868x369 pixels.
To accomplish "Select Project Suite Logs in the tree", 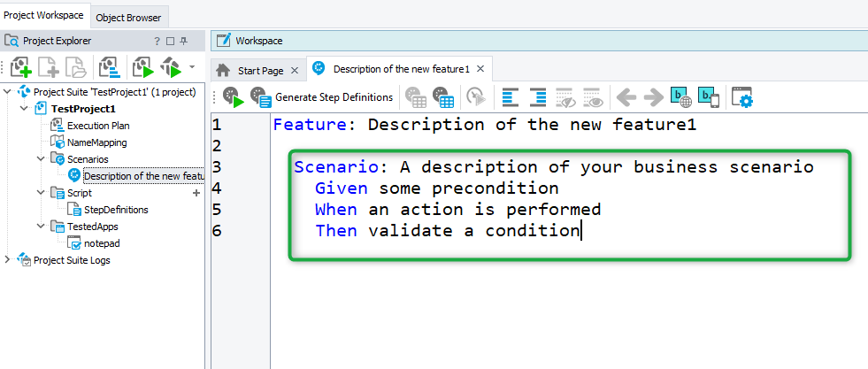I will [72, 260].
